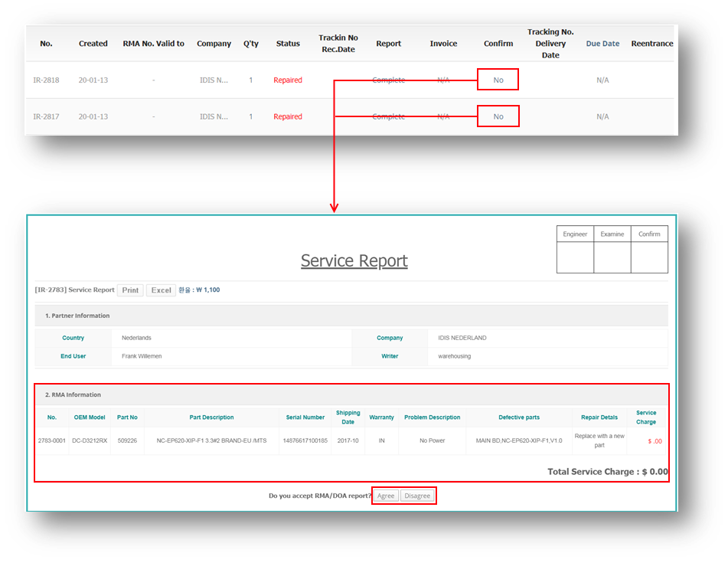Click the Examine signature box
Viewport: 728px width, 563px height.
point(612,257)
